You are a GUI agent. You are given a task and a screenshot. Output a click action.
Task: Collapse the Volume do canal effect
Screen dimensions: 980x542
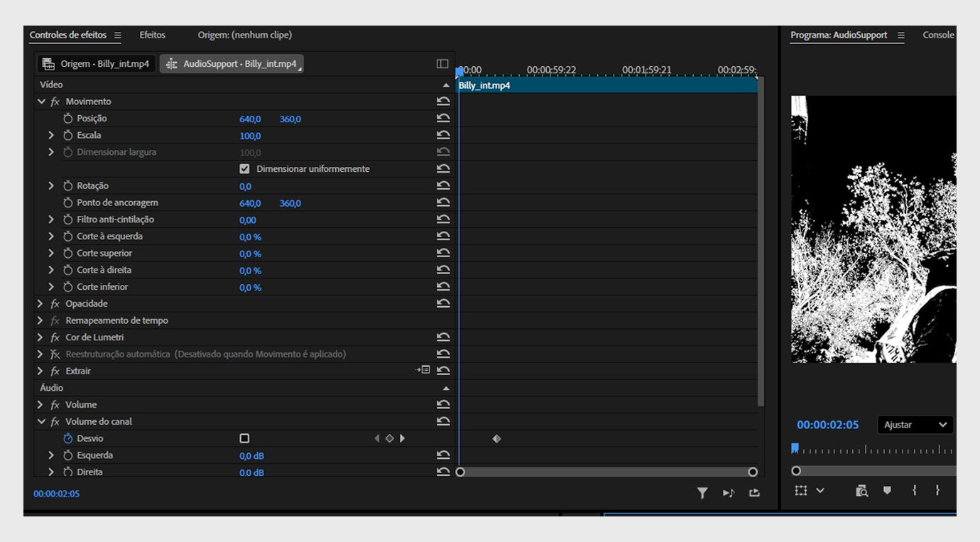(x=40, y=422)
